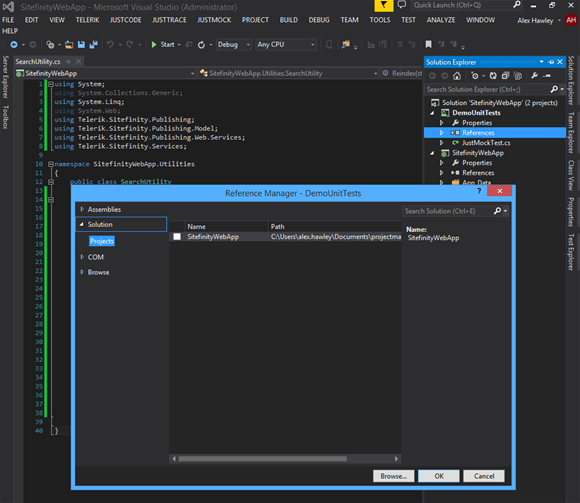Viewport: 580px width, 503px height.
Task: Click the Undo toolbar icon
Action: click(110, 45)
